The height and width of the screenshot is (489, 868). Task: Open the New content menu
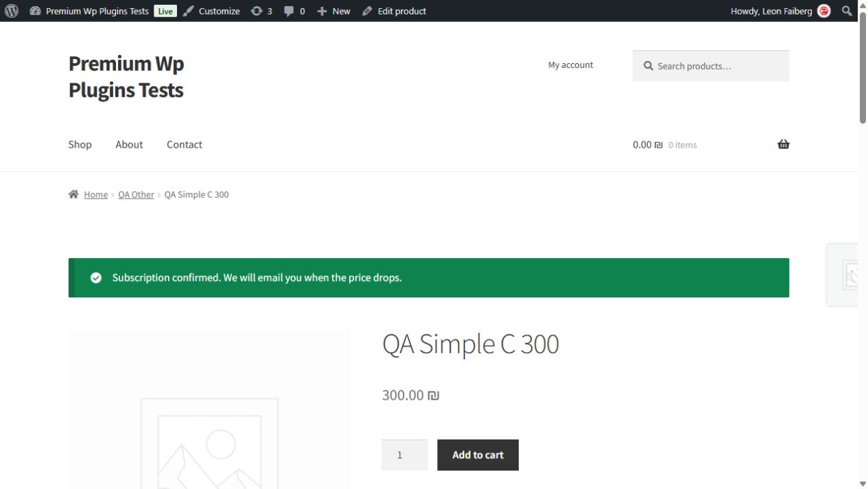tap(341, 11)
